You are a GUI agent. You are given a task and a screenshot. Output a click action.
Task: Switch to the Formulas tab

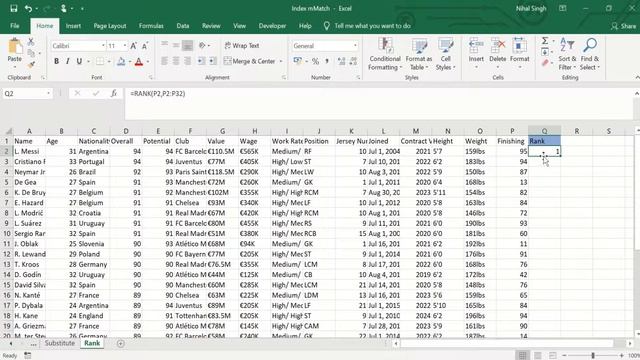tap(151, 26)
